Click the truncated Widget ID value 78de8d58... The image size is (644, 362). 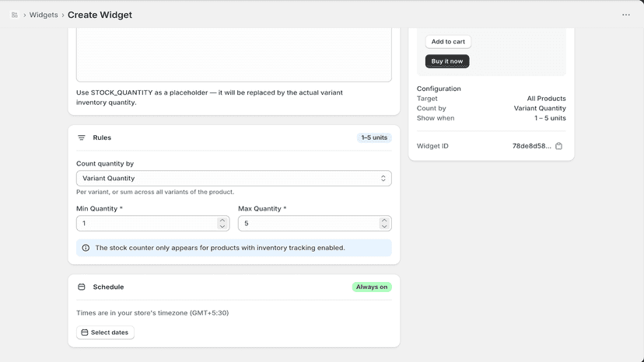pyautogui.click(x=531, y=146)
